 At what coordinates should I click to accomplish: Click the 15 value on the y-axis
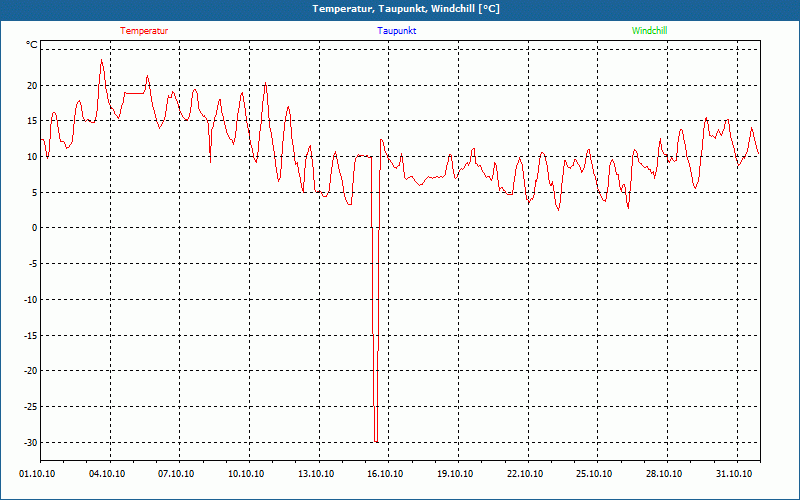[x=32, y=121]
